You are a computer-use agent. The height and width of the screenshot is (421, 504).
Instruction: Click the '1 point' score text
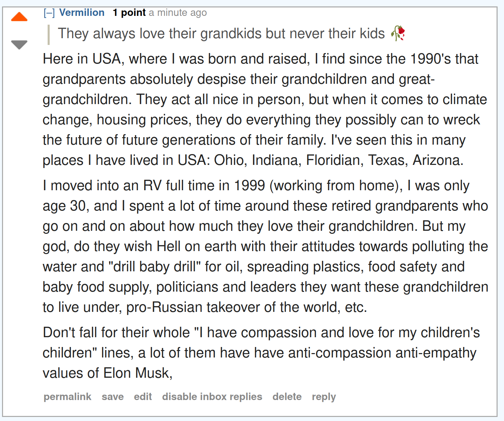[129, 13]
